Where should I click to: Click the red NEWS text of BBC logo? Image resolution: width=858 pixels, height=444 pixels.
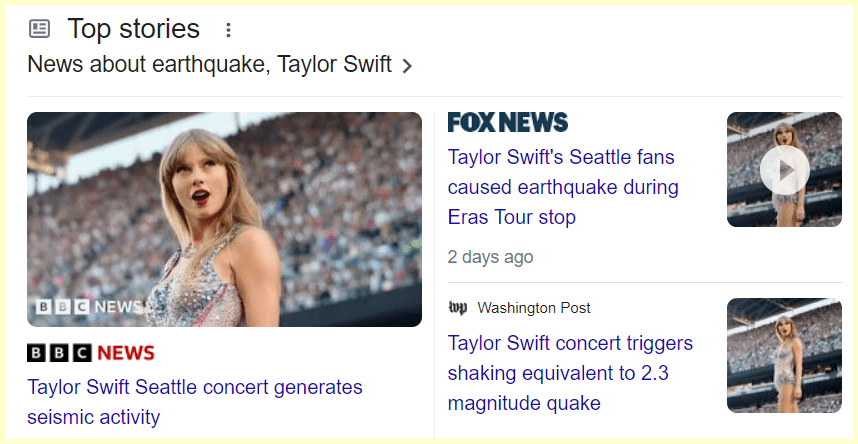(126, 353)
